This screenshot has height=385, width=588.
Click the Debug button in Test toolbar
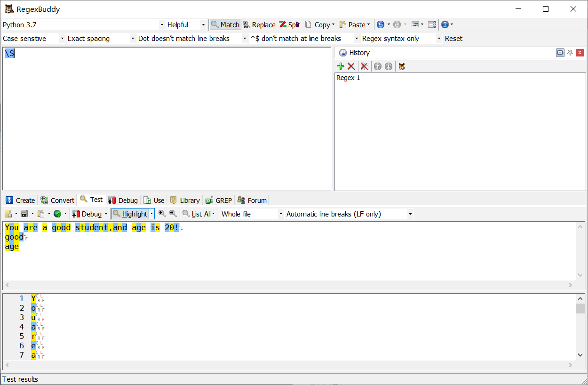[x=87, y=214]
